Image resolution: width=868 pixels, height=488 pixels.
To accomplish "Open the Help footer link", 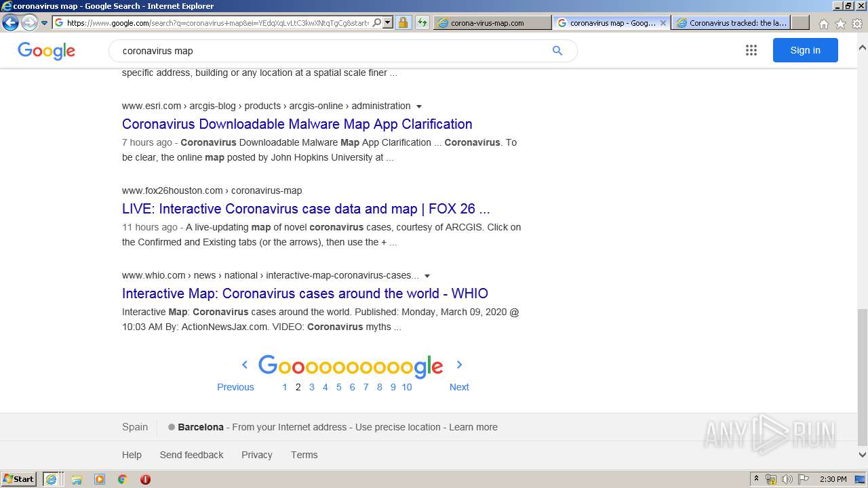I will pyautogui.click(x=132, y=455).
